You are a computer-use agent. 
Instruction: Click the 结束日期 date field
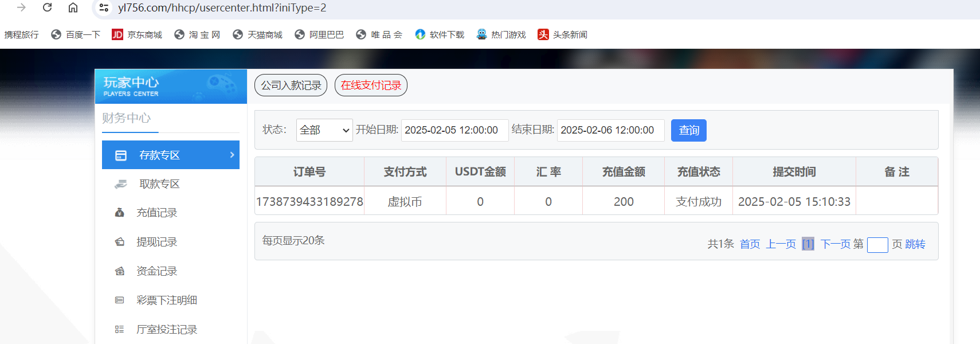[611, 130]
